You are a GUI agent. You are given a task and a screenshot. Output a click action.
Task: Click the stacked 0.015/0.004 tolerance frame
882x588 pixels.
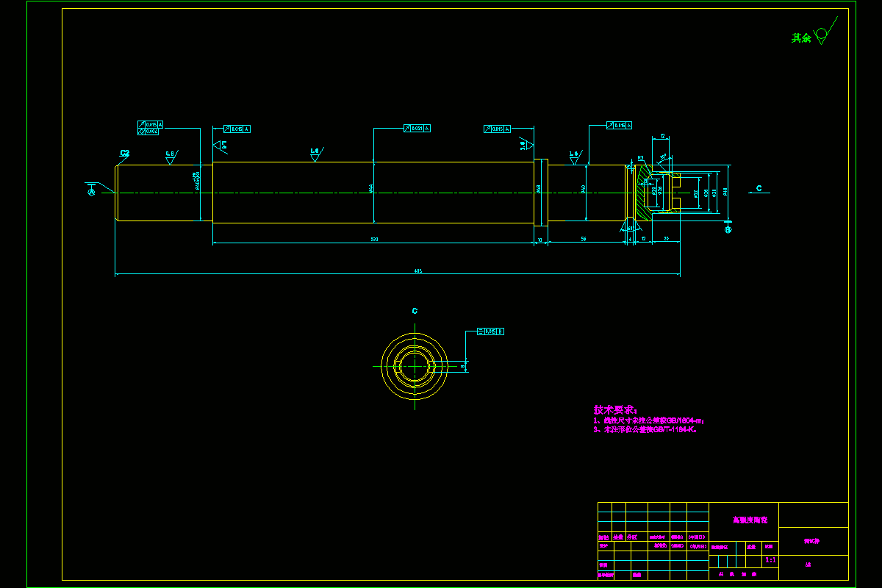coord(150,128)
